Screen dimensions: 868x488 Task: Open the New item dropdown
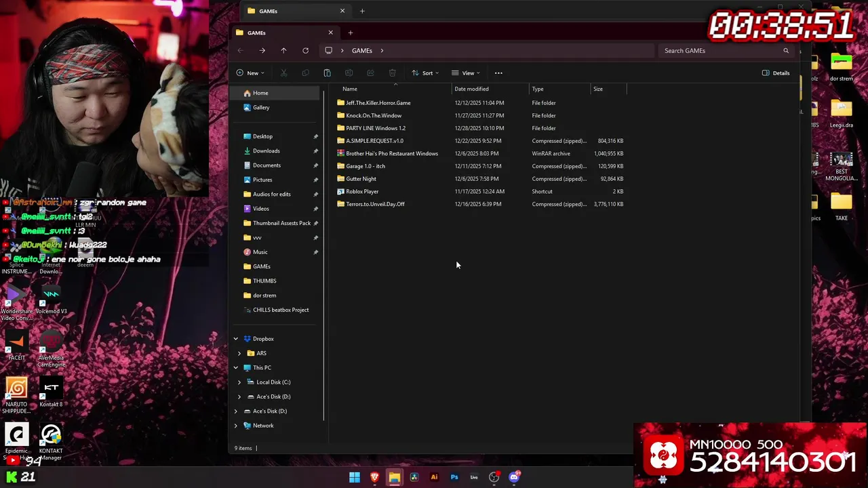tap(250, 73)
